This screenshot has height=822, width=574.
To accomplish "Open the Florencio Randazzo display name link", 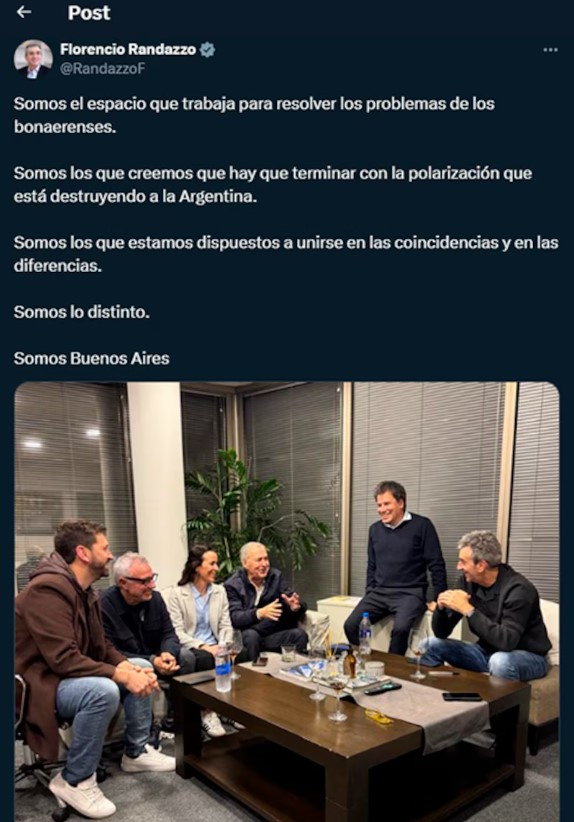I will pyautogui.click(x=128, y=50).
